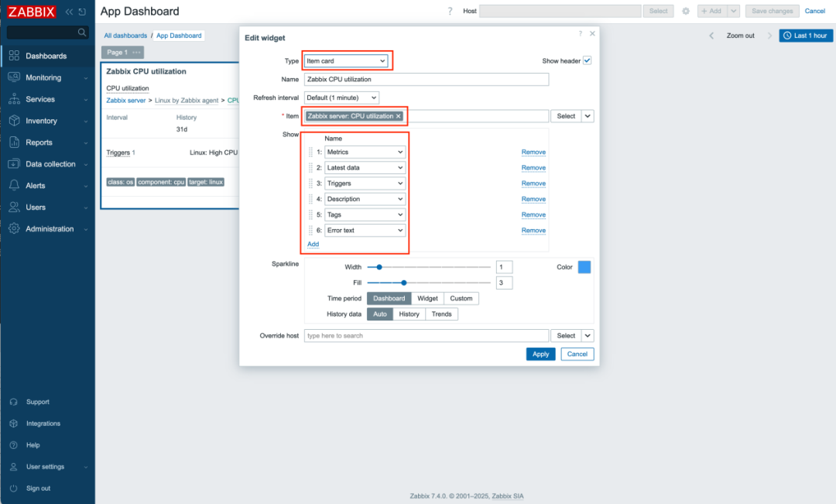The width and height of the screenshot is (836, 504).
Task: Click the Sparkline Fill slider
Action: point(429,283)
